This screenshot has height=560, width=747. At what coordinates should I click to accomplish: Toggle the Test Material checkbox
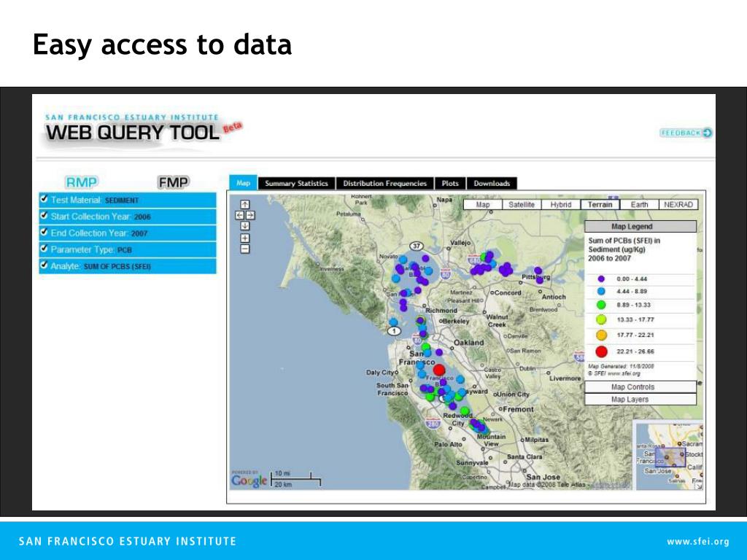pos(44,199)
